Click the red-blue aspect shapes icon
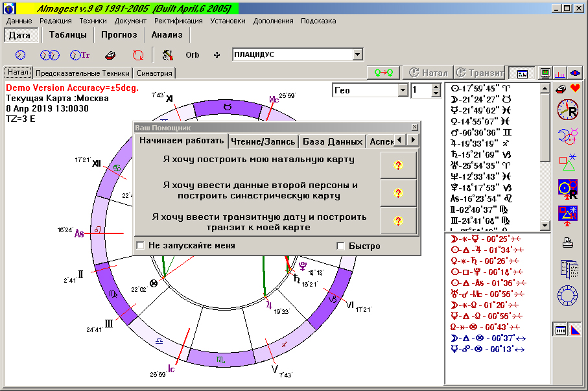This screenshot has width=588, height=391. pyautogui.click(x=568, y=215)
